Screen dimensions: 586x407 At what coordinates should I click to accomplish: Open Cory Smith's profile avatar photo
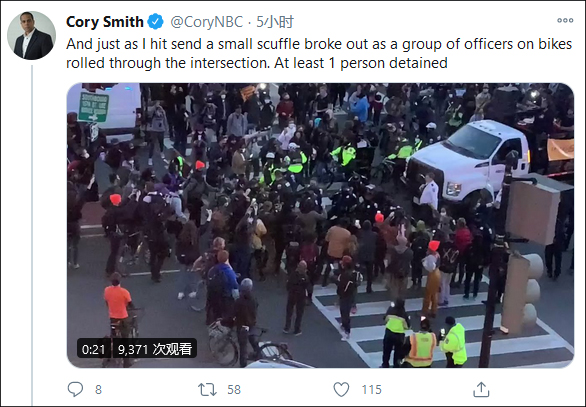[31, 36]
